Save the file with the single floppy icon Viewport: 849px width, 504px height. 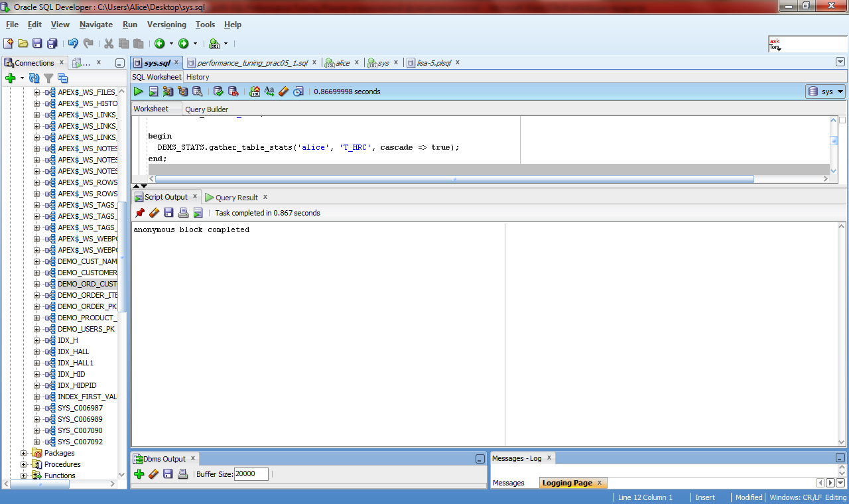[x=37, y=44]
